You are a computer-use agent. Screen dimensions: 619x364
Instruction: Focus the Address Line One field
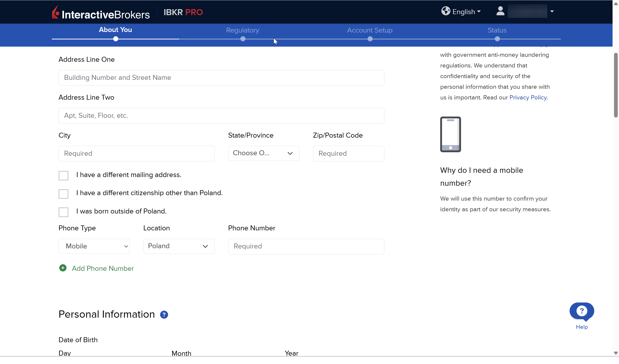[221, 78]
